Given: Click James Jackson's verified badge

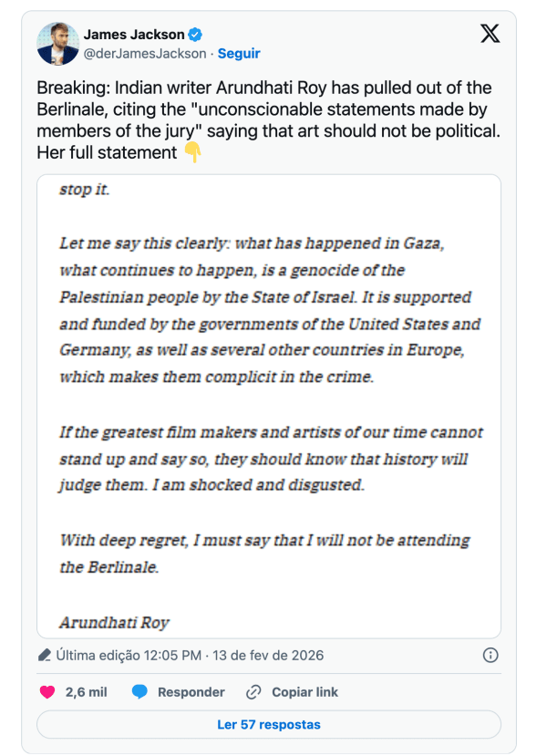Looking at the screenshot, I should click(x=195, y=35).
